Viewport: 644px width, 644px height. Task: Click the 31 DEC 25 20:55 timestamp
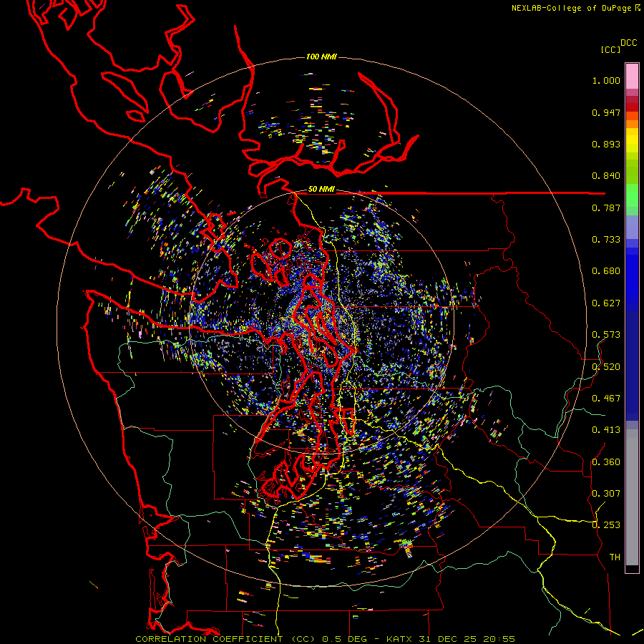coord(467,639)
